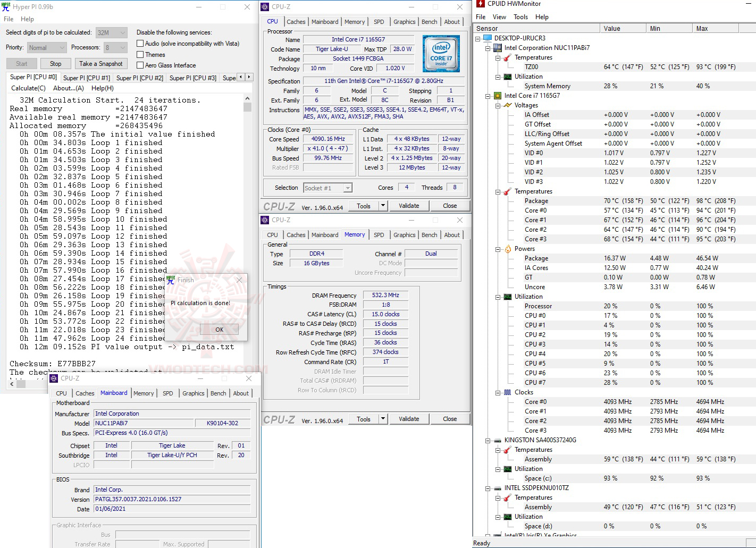The height and width of the screenshot is (548, 756).
Task: Click the right arrow of the Super PI tab strip
Action: pyautogui.click(x=249, y=77)
